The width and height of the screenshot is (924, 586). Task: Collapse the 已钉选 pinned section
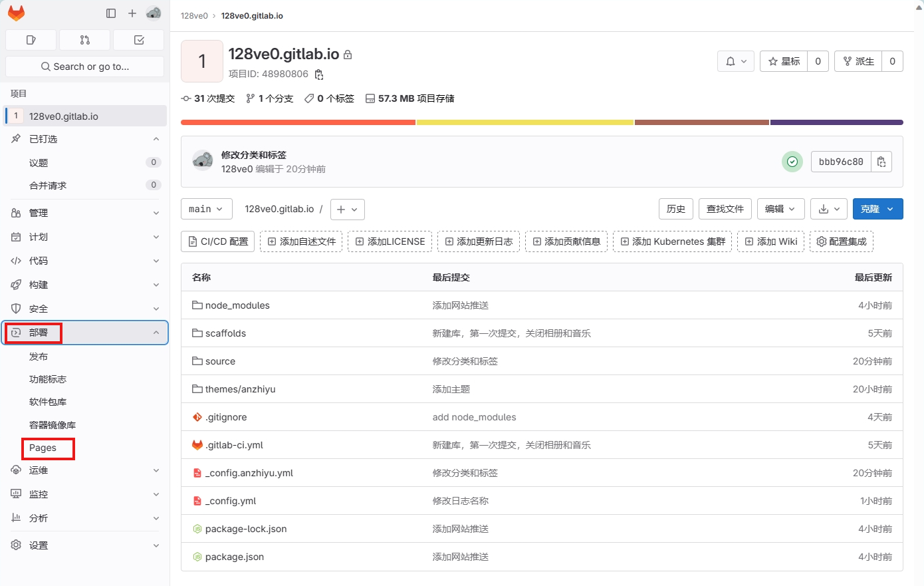pos(85,139)
